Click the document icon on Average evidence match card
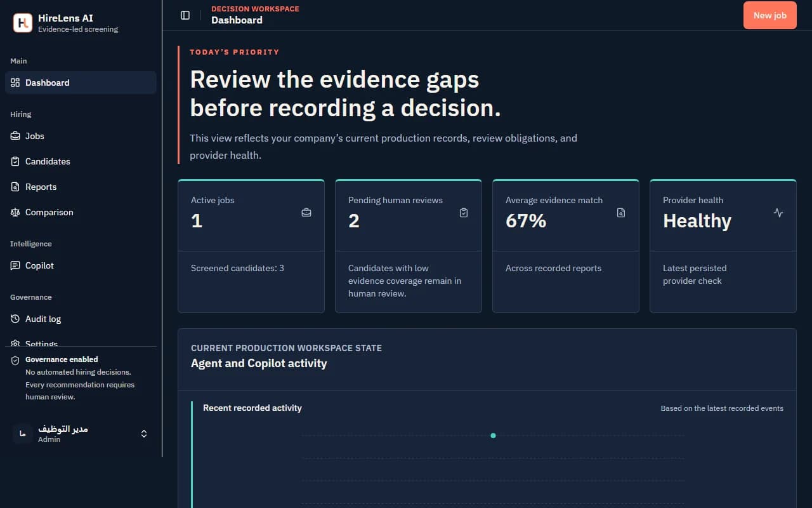812x508 pixels. (621, 213)
